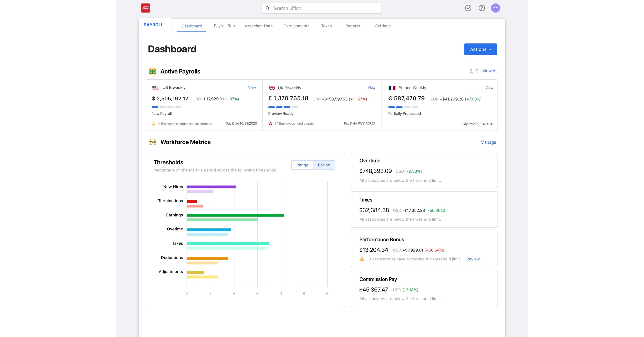Click the Terminations red bar
The height and width of the screenshot is (337, 644).
tap(192, 201)
